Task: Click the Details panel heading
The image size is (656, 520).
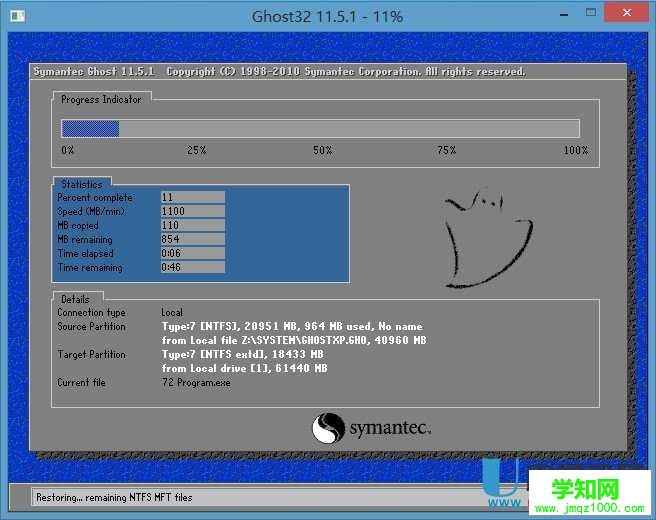Action: [x=75, y=299]
